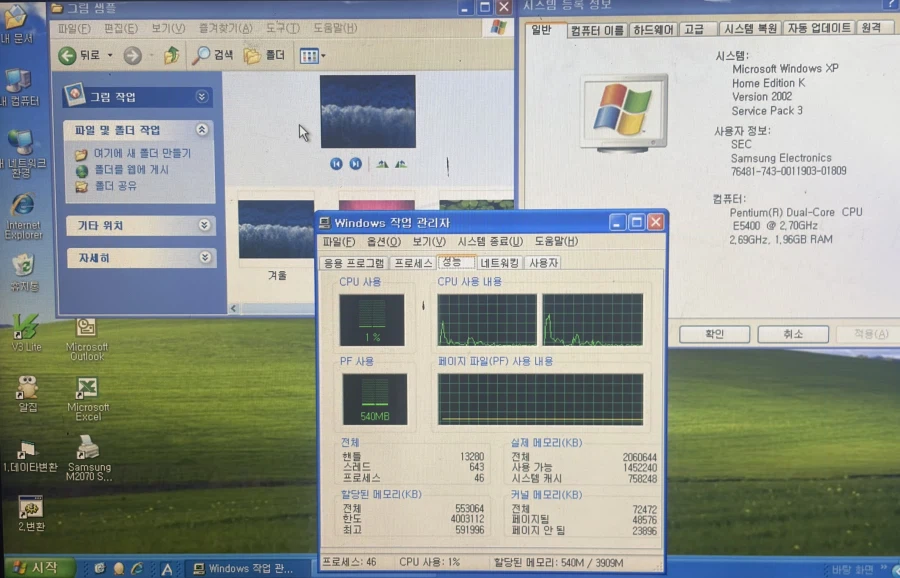Viewport: 900px width, 578px height.
Task: Switch to 응용 프로그램 tab in Task Manager
Action: [x=354, y=263]
